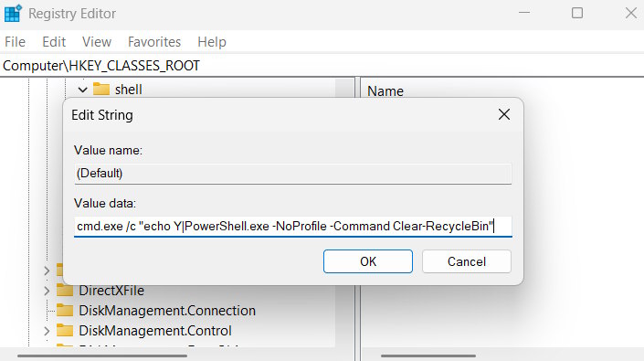
Task: Select DiskManagement.Connection folder icon
Action: tap(65, 310)
